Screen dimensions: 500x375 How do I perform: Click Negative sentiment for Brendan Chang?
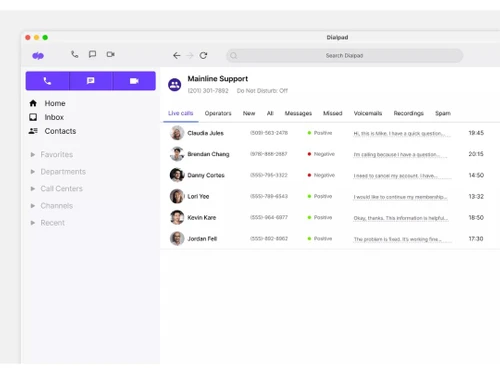coord(321,154)
